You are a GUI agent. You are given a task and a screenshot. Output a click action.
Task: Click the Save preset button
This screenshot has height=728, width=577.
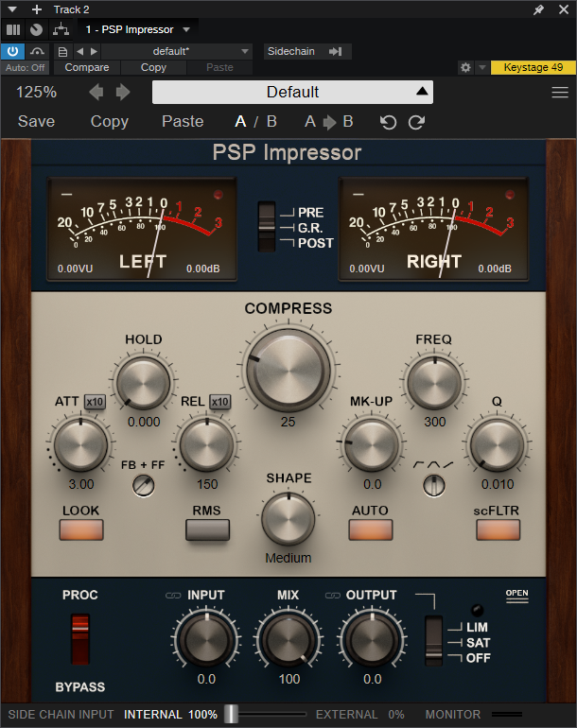pos(36,122)
